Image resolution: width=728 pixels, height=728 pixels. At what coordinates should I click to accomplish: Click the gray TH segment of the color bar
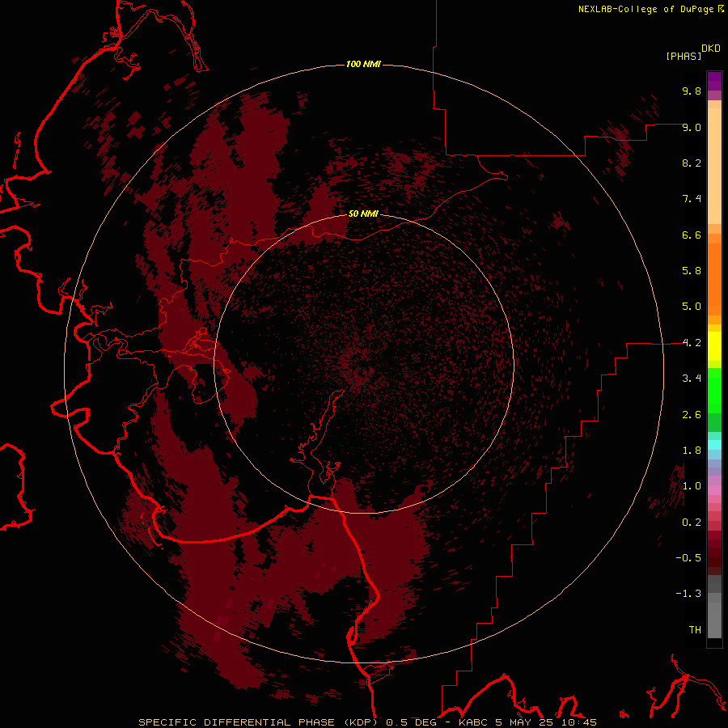point(714,620)
